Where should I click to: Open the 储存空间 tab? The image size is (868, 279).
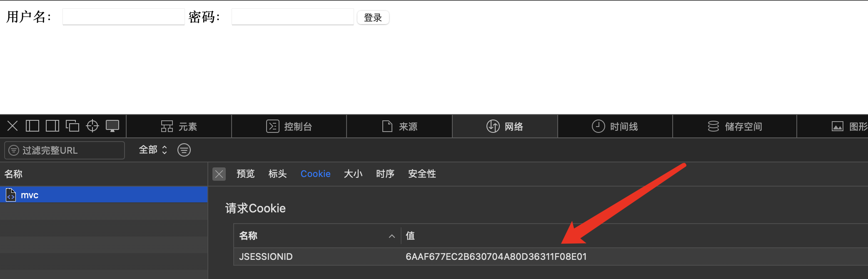[x=735, y=127]
